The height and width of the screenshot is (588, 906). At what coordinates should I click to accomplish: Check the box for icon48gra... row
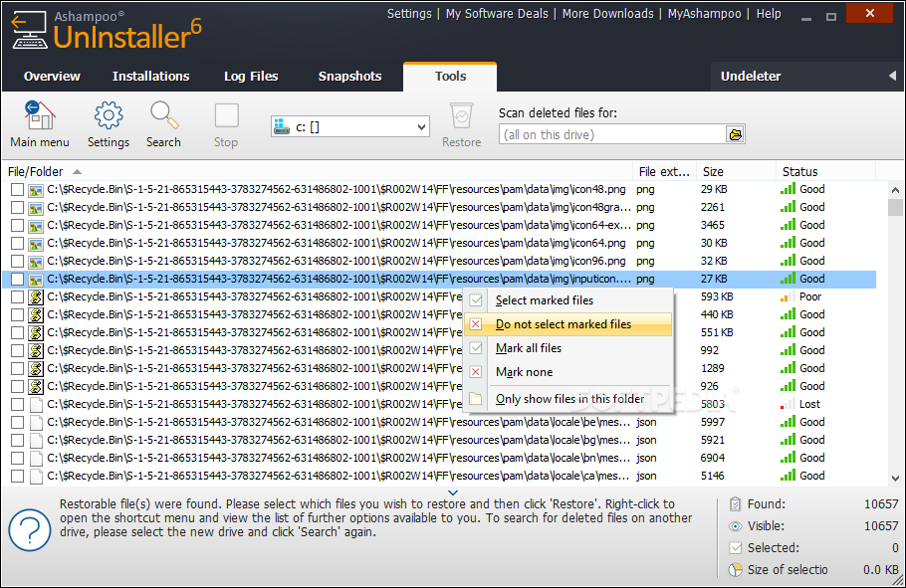[x=17, y=207]
